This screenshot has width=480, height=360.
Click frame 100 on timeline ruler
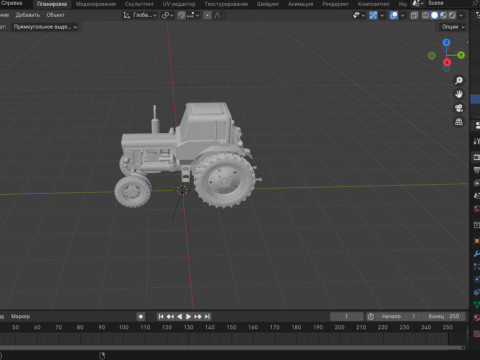click(124, 327)
